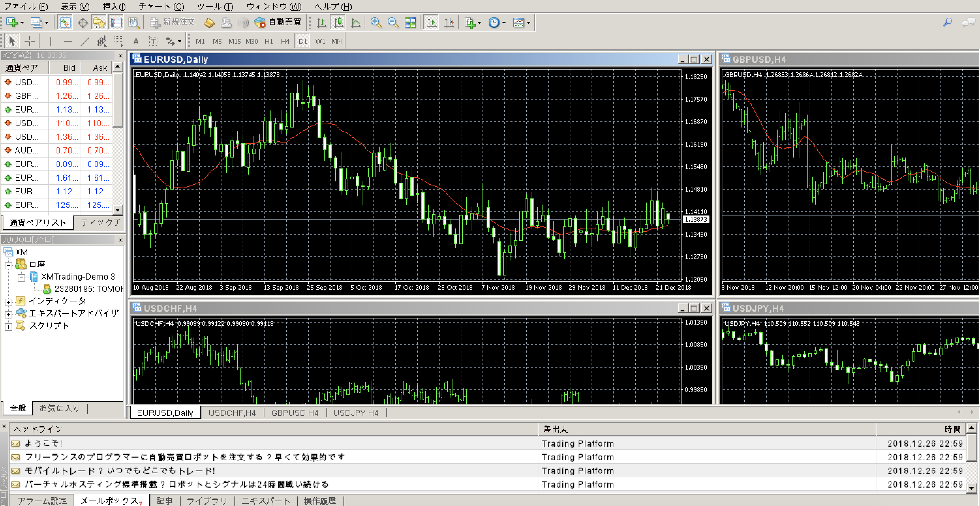Viewport: 980px width, 506px height.
Task: Select the Crosshair cursor tool
Action: (x=30, y=41)
